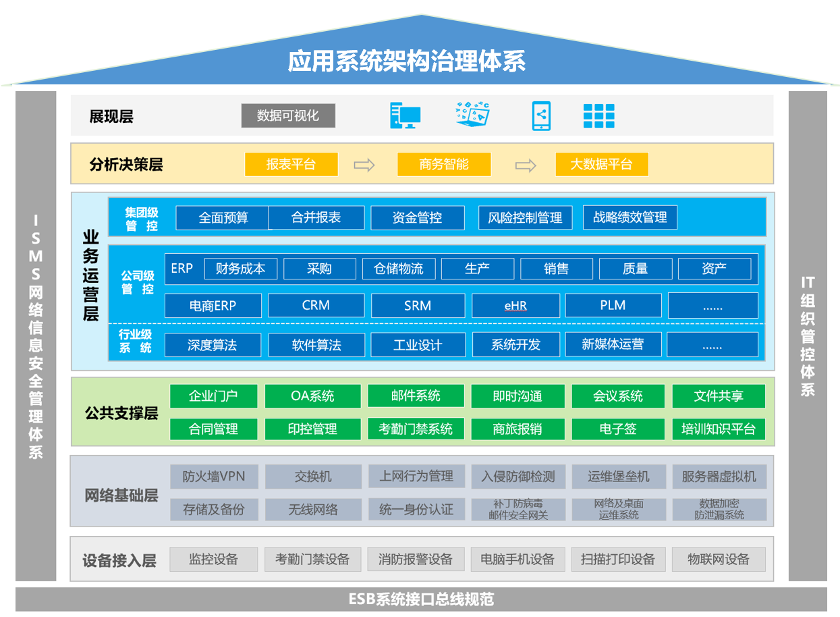The image size is (840, 617).
Task: Select the green 即时沟通 box
Action: click(517, 396)
